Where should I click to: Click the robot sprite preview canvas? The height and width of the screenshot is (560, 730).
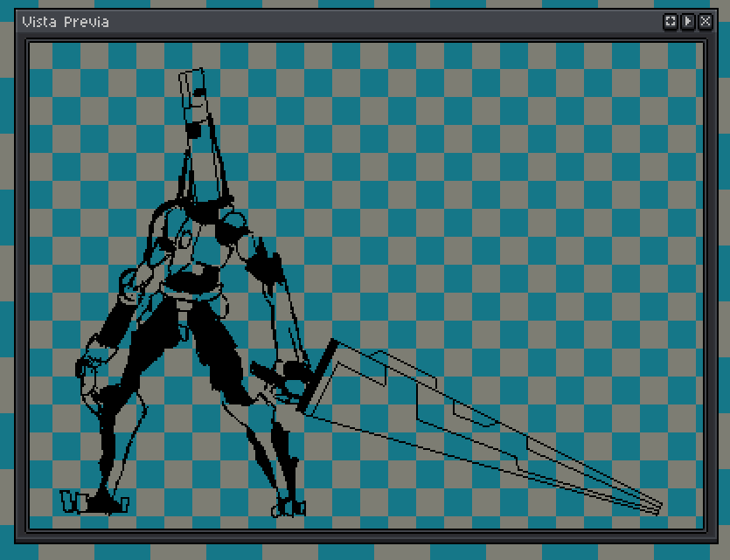[x=366, y=286]
